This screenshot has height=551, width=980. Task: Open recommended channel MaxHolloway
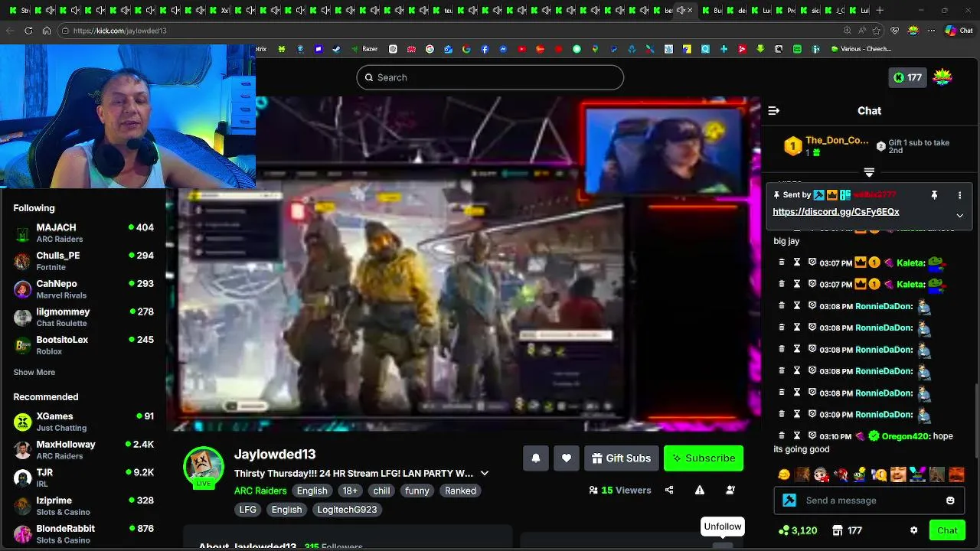83,450
